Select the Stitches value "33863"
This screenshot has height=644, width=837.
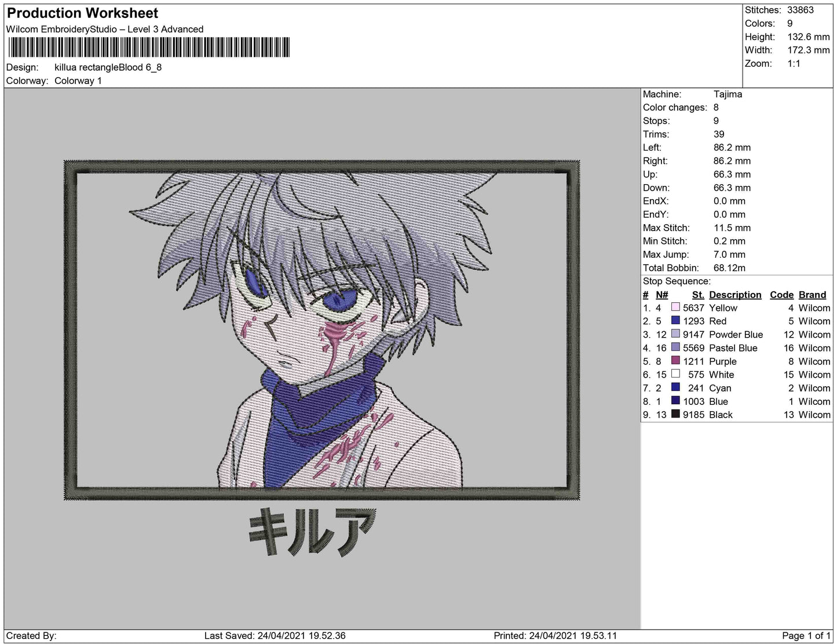coord(801,10)
